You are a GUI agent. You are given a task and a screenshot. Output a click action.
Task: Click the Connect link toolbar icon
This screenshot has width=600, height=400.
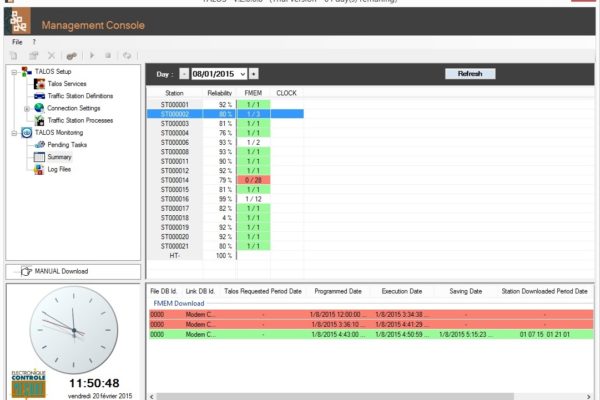(x=71, y=56)
